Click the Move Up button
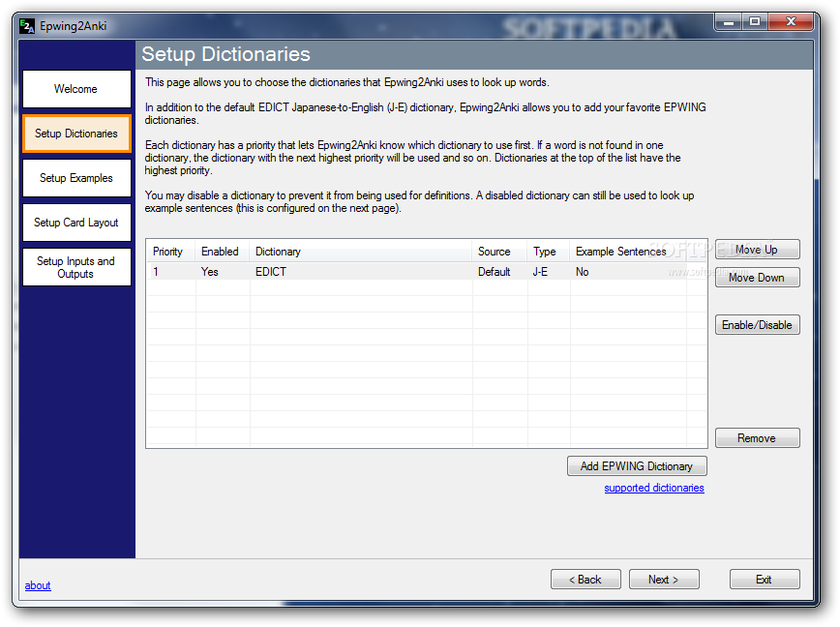 757,250
